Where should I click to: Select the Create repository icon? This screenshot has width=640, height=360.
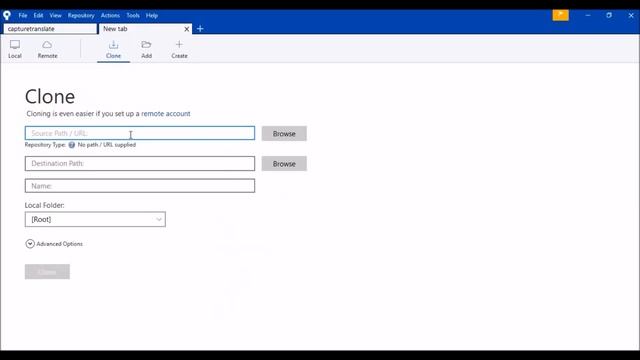(x=179, y=49)
